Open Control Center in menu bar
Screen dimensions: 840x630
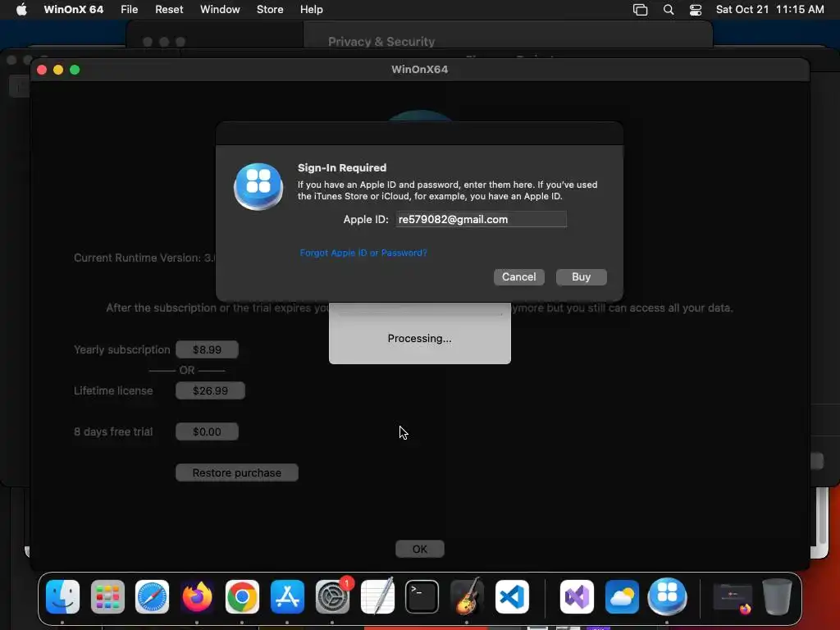[696, 9]
